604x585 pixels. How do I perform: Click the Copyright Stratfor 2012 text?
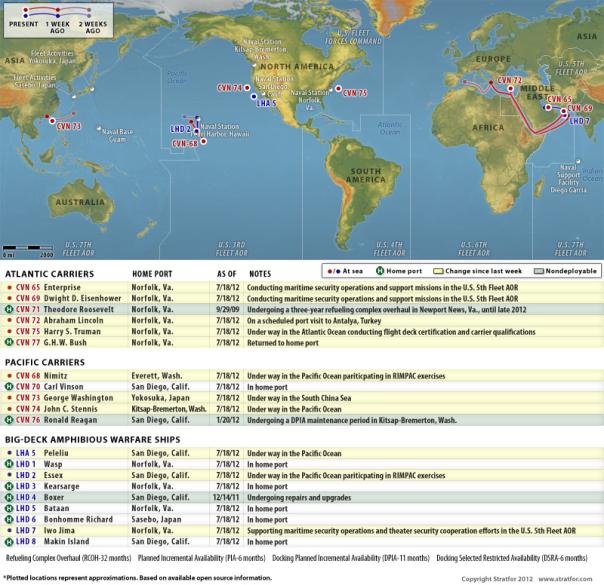(x=497, y=579)
